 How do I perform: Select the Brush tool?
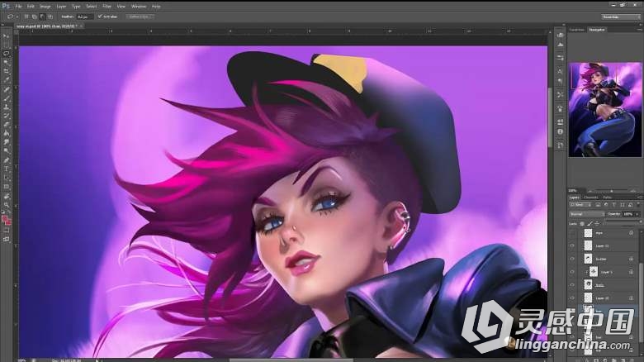pyautogui.click(x=6, y=98)
